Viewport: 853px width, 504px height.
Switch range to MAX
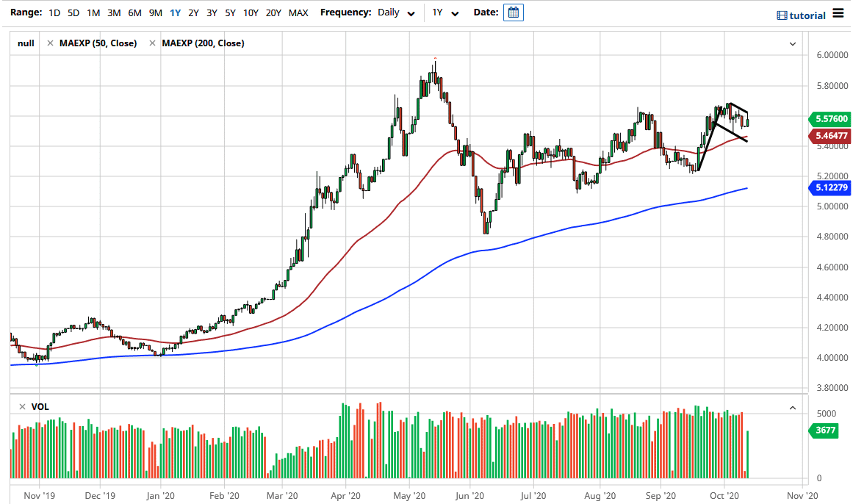(x=298, y=12)
